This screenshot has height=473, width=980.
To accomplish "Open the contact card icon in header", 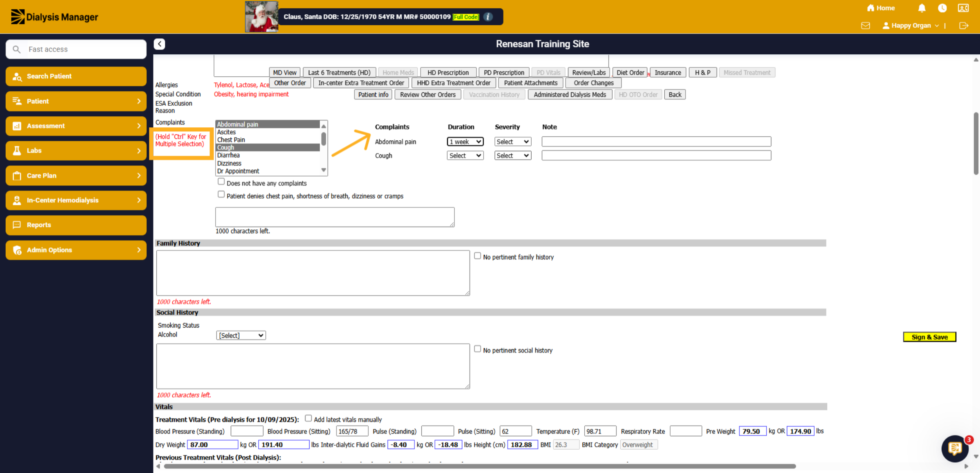I will click(x=963, y=8).
